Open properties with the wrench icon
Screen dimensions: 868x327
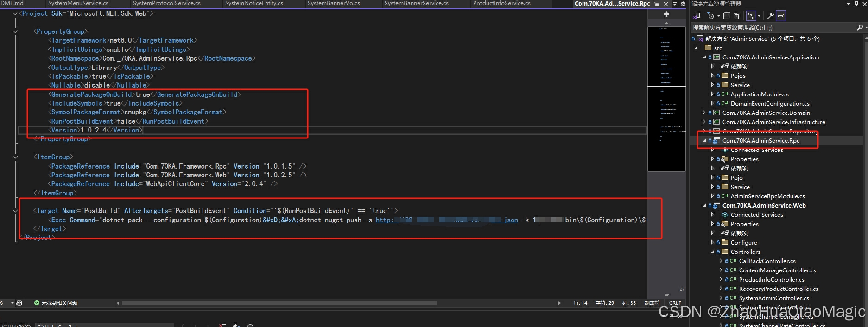point(771,16)
